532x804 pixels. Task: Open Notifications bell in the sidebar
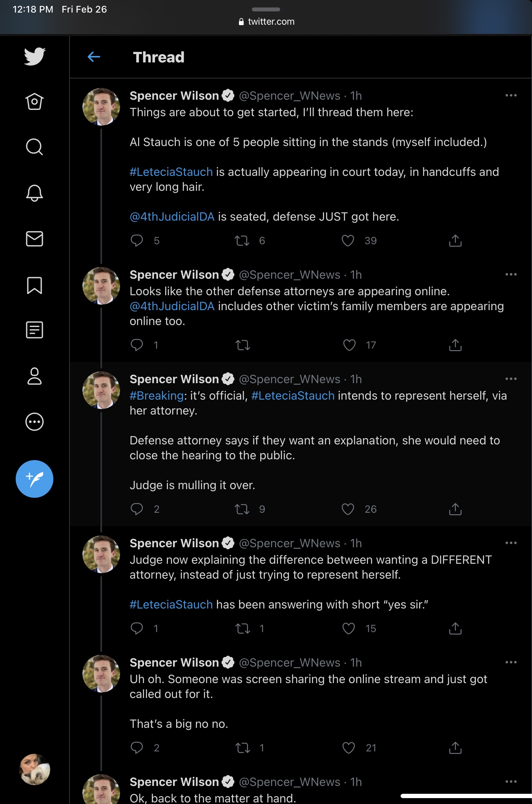pos(35,193)
